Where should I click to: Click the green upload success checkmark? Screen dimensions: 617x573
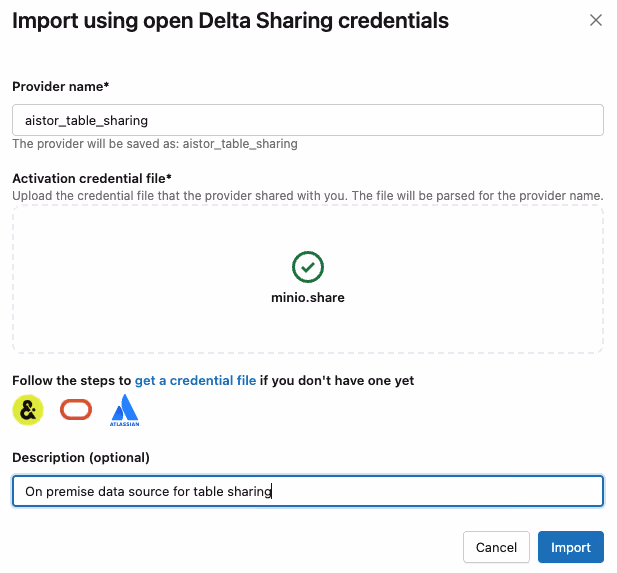point(308,267)
